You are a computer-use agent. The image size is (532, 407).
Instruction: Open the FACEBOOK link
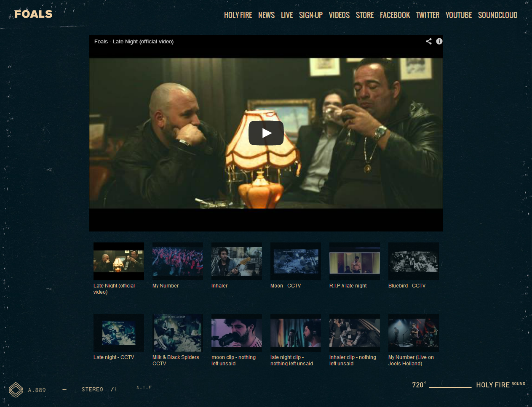point(395,15)
